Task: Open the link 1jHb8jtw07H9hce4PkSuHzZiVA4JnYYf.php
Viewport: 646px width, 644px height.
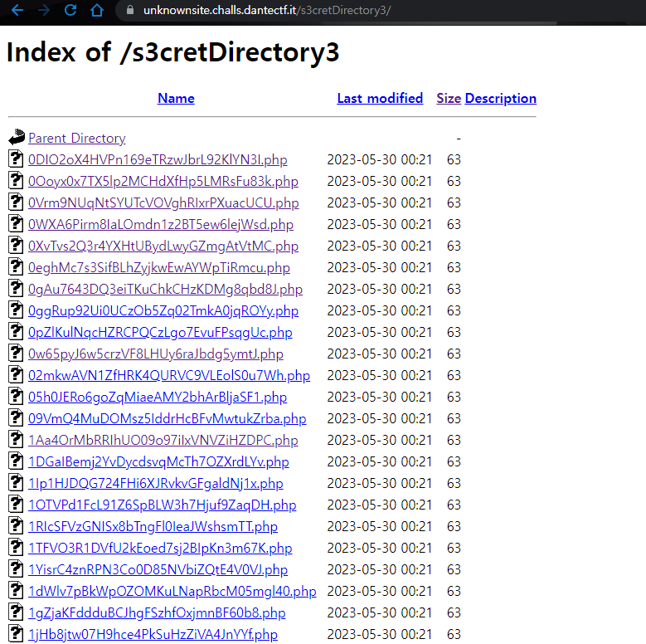Action: click(153, 635)
